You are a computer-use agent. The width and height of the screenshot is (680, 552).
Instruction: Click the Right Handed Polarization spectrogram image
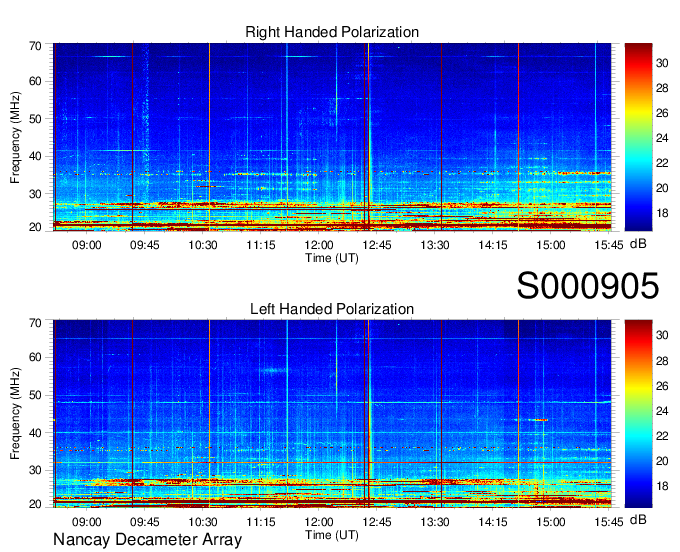coord(332,137)
